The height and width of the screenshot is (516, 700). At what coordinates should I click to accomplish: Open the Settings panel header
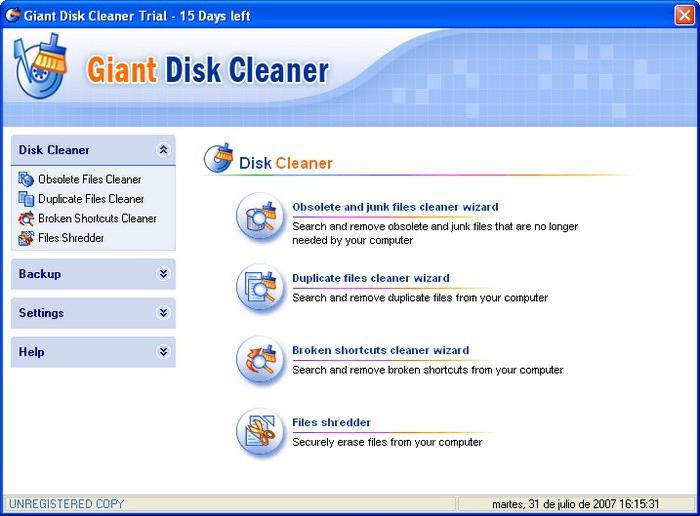tap(93, 313)
